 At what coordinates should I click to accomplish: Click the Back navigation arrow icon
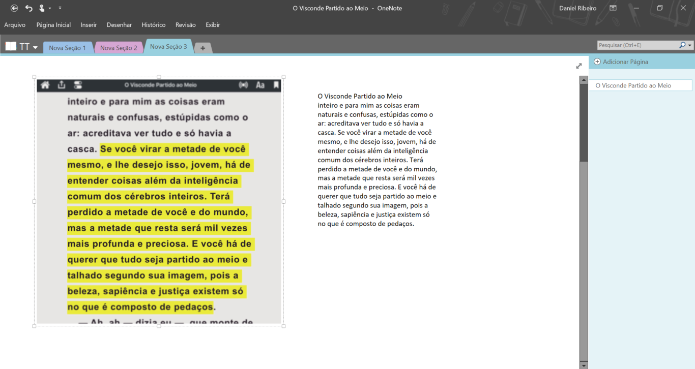(x=14, y=8)
